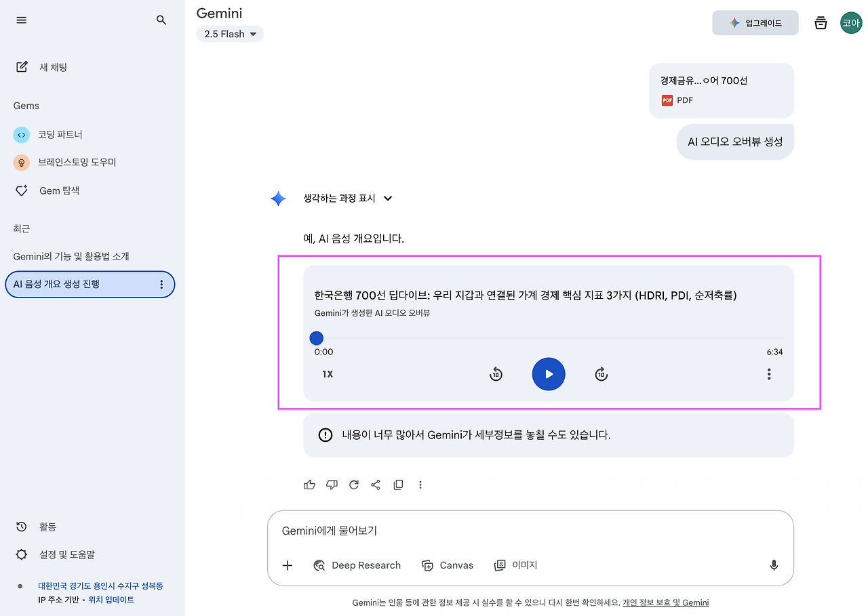Expand 생각하는 과정 표시 thinking details
Viewport: 868px width, 616px height.
pos(349,199)
